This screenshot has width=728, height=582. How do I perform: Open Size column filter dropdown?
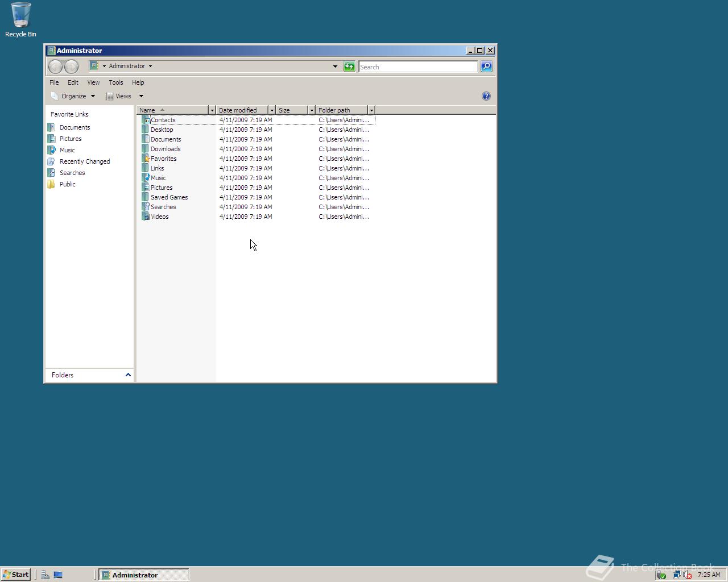click(312, 110)
